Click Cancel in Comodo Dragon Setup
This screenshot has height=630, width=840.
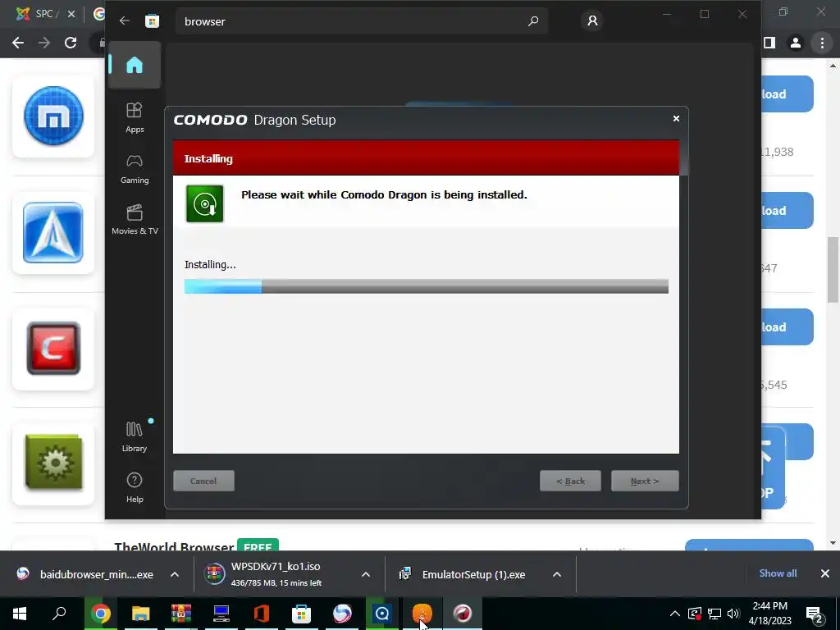tap(203, 481)
